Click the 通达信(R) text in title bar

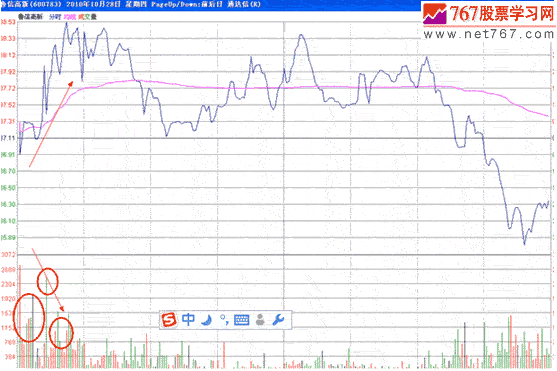pos(244,4)
